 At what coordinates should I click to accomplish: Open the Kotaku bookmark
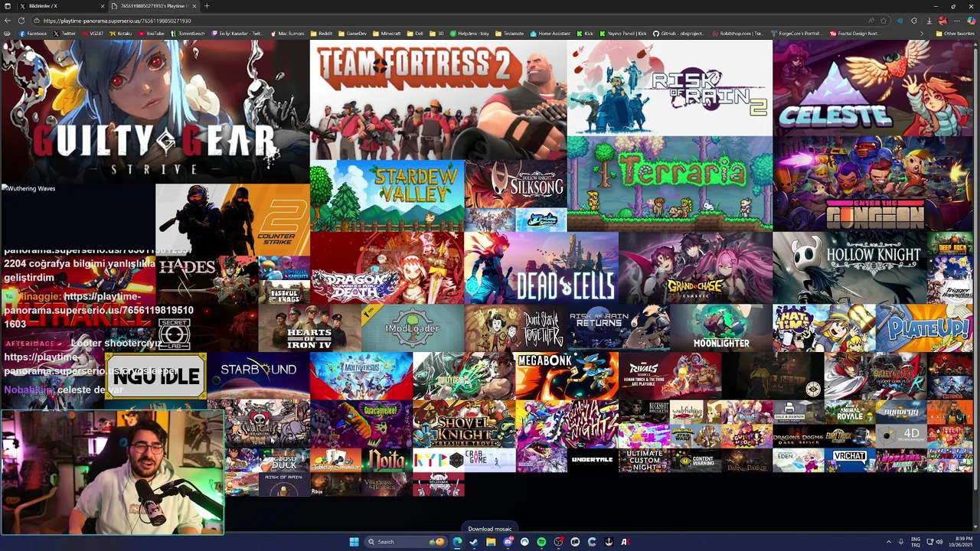tap(120, 34)
